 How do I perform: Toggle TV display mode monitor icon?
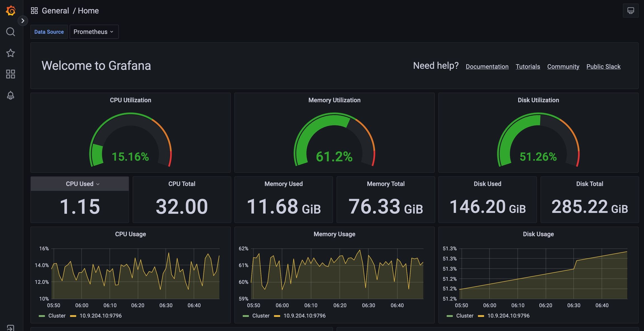click(x=630, y=11)
